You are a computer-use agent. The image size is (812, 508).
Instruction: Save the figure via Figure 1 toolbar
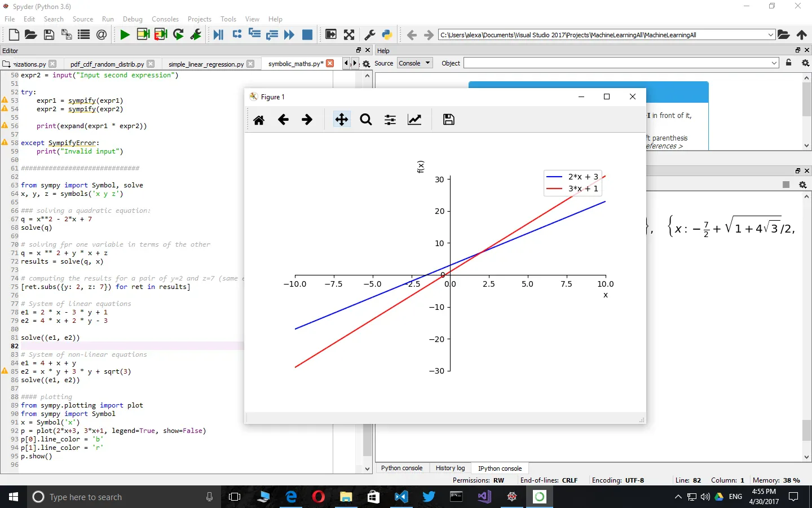449,120
